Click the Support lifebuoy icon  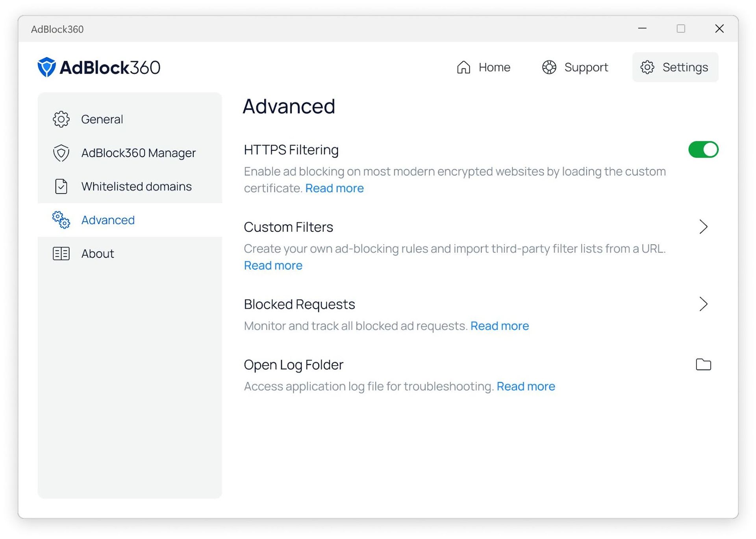(549, 67)
